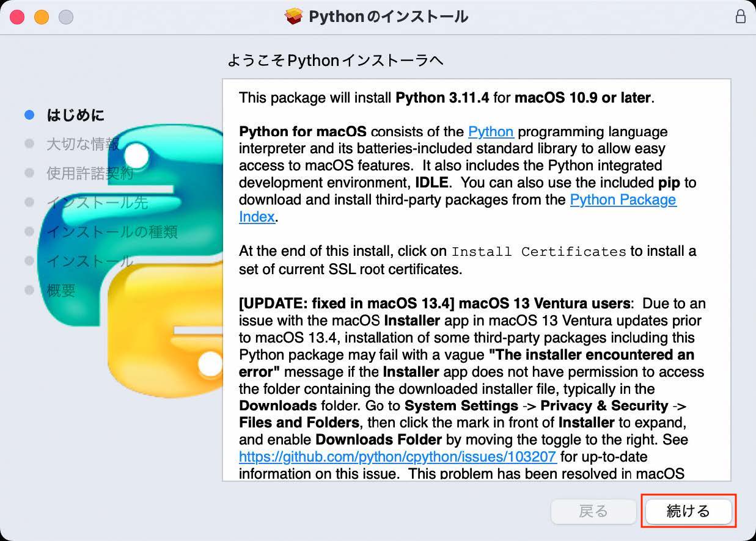Screen dimensions: 756x541
Task: Click the Install Certificates monospace text
Action: click(539, 252)
